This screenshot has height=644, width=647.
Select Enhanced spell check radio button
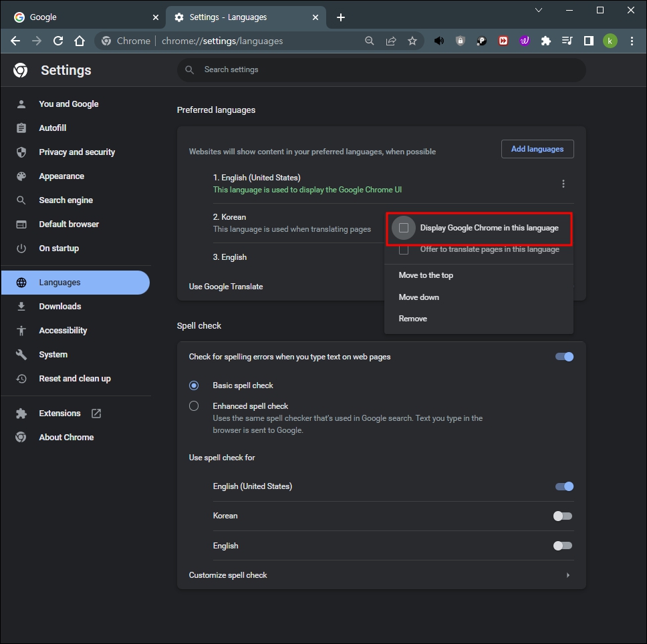click(x=194, y=406)
